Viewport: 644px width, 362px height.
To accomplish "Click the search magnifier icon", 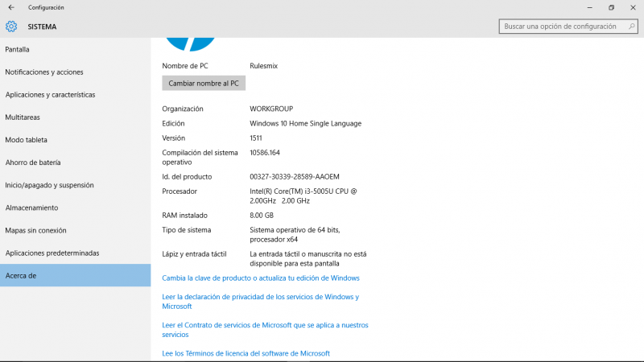I will pyautogui.click(x=632, y=27).
